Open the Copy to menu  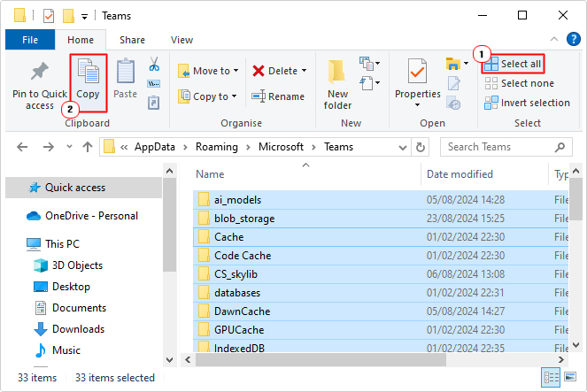click(207, 96)
